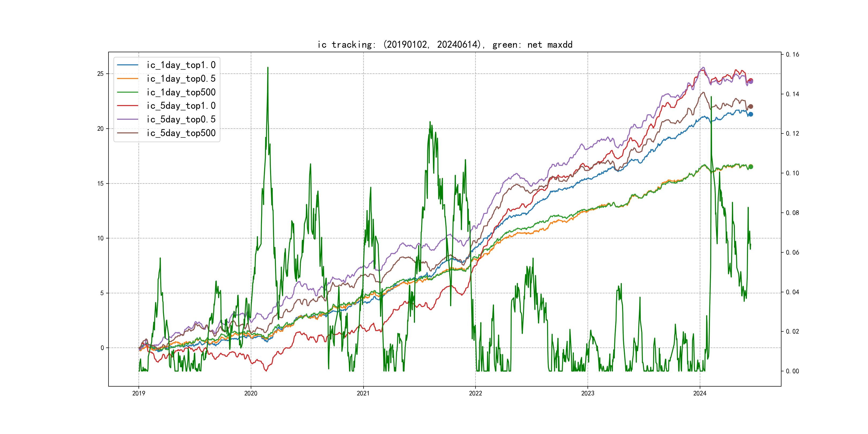
Task: Click the 2024 x-axis tick label
Action: 699,393
